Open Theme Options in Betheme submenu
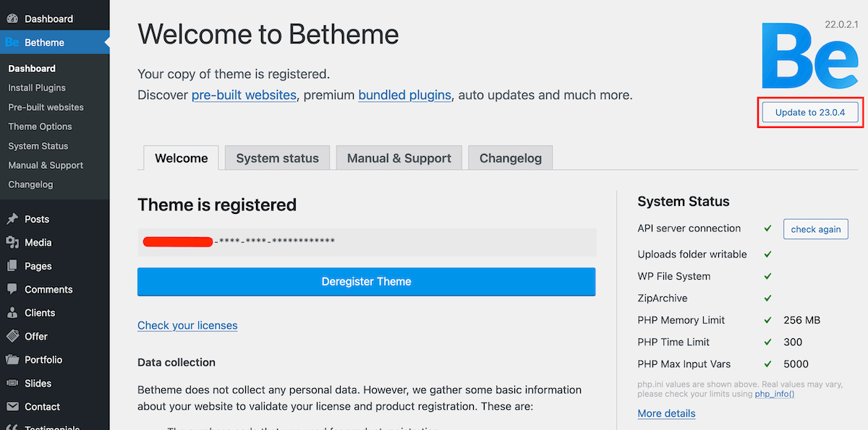The image size is (868, 430). (40, 126)
